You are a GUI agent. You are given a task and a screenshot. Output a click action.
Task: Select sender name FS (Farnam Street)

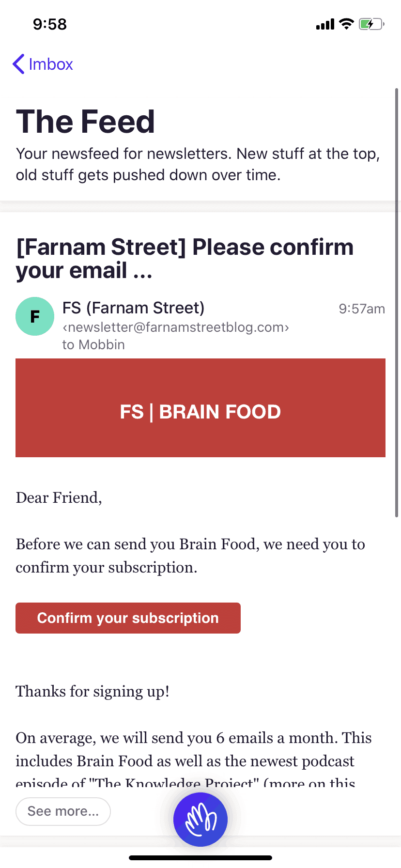[133, 308]
